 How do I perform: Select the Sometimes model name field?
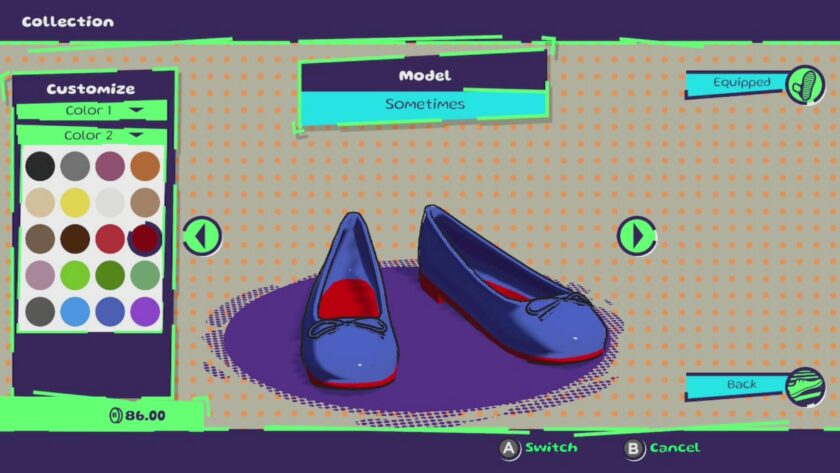(x=424, y=105)
